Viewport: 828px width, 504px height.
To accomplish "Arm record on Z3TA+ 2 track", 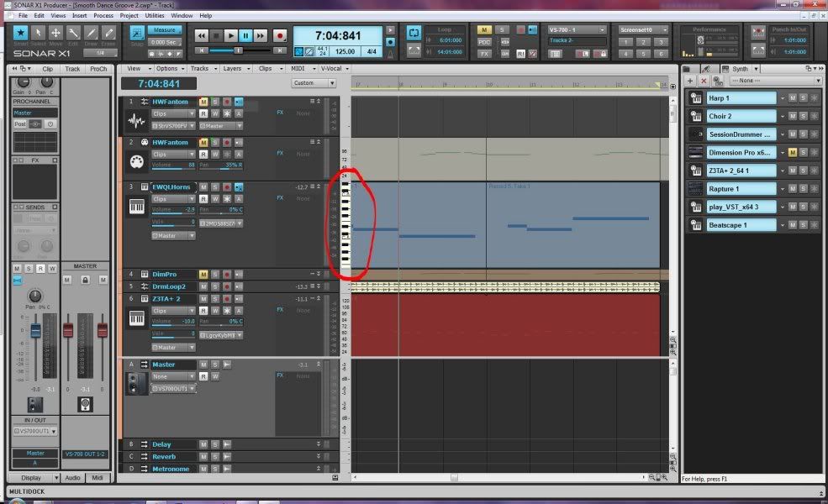I will (x=227, y=298).
